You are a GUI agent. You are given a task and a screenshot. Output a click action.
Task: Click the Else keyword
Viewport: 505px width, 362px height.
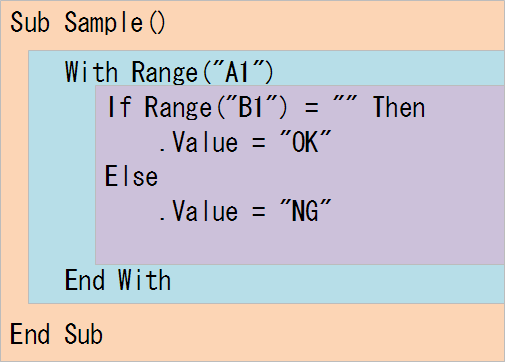[x=131, y=176]
